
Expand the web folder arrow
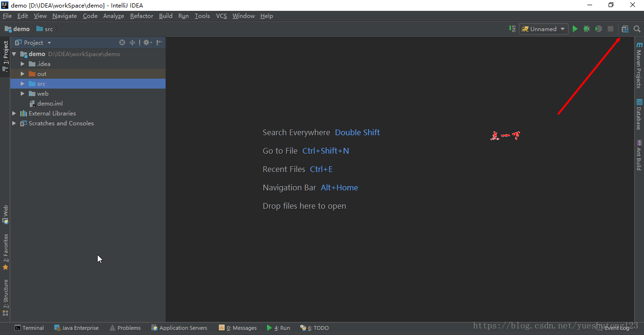tap(22, 94)
